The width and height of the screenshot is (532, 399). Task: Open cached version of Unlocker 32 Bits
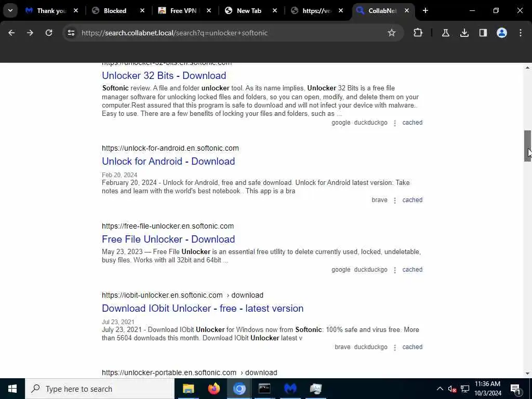[x=412, y=123]
